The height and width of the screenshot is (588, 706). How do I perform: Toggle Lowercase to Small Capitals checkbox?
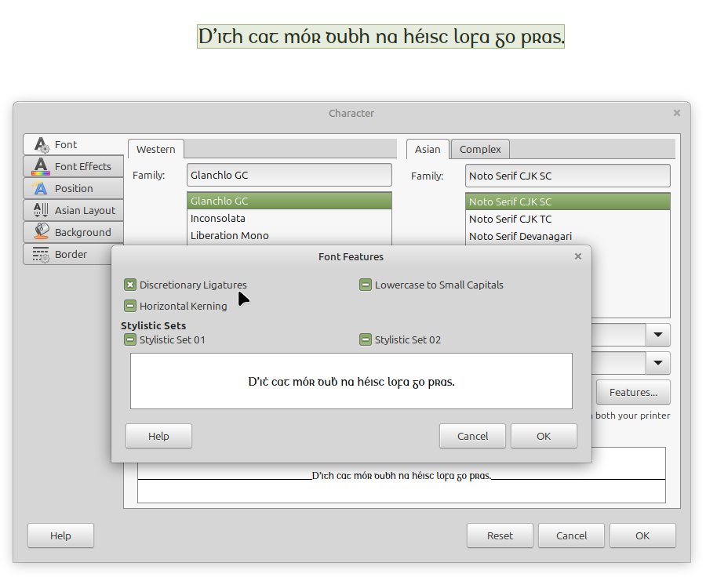[x=365, y=285]
